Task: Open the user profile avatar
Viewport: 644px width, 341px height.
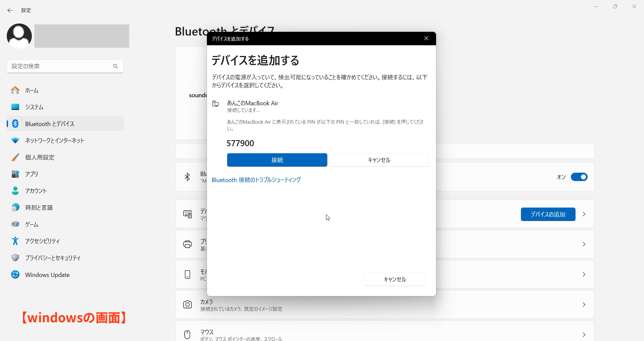Action: pos(19,36)
